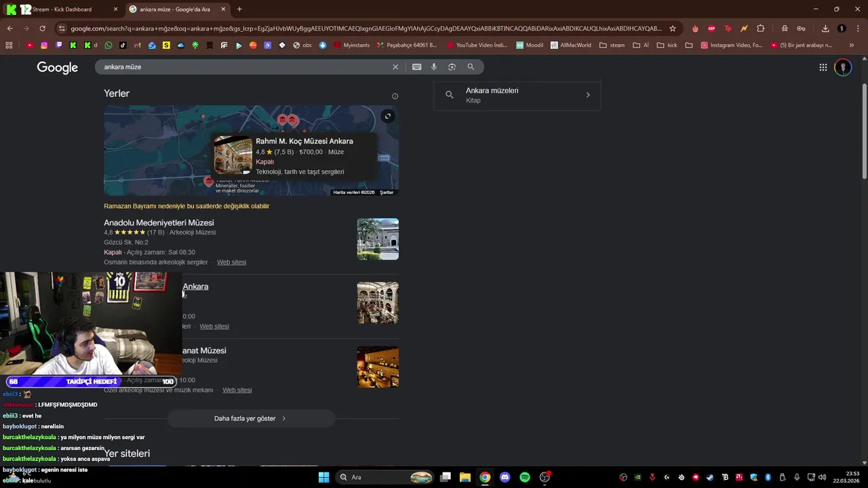Open the Bluetooth tray icon
The image size is (868, 488).
click(x=768, y=477)
